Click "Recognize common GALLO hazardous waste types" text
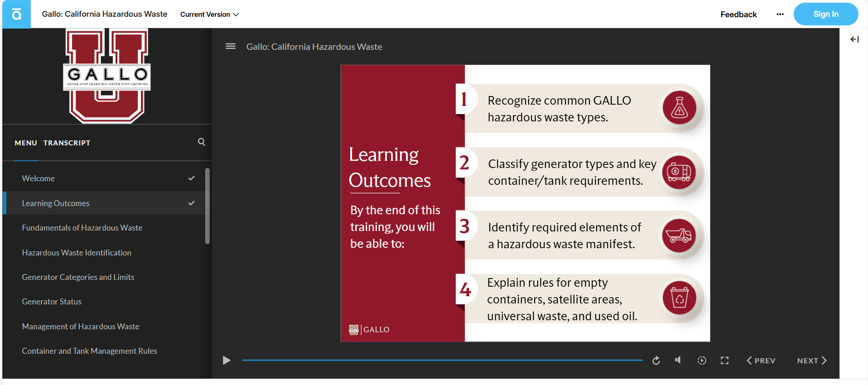This screenshot has width=868, height=385. click(559, 109)
